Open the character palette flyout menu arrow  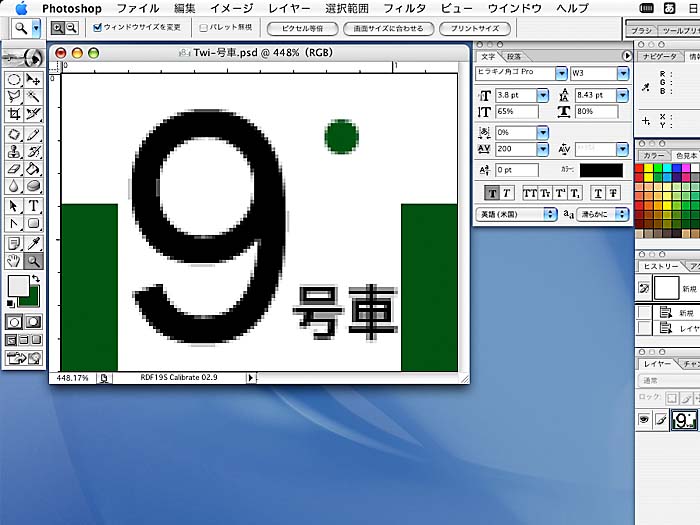(x=627, y=56)
